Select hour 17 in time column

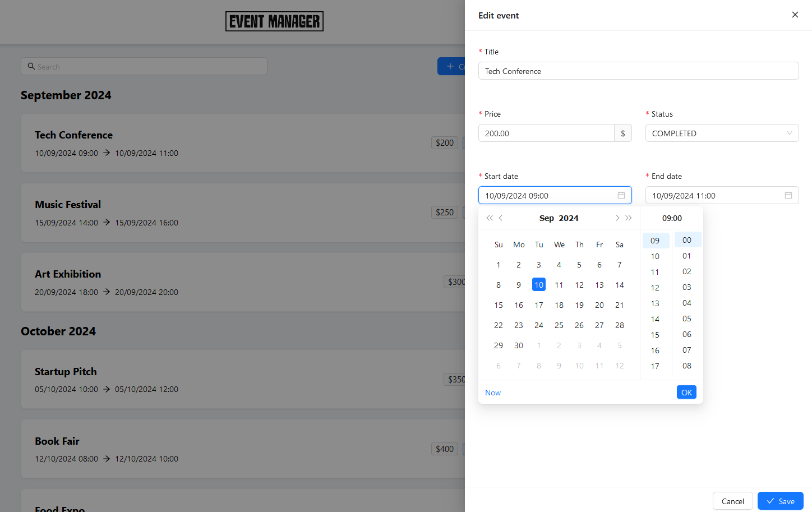656,366
